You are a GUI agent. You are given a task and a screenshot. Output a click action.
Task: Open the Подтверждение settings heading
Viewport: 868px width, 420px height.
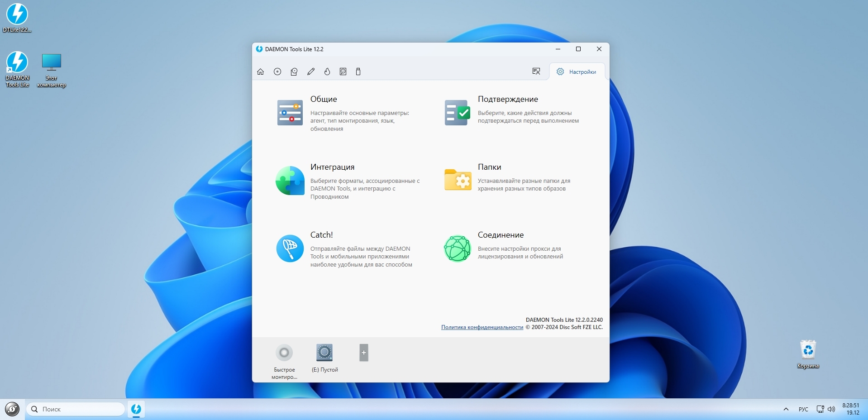(x=508, y=99)
